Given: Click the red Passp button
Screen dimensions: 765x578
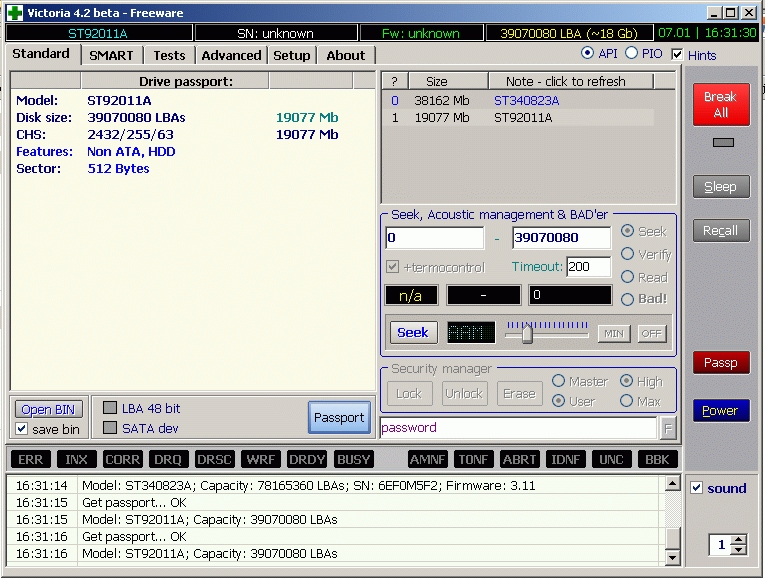Looking at the screenshot, I should [721, 363].
